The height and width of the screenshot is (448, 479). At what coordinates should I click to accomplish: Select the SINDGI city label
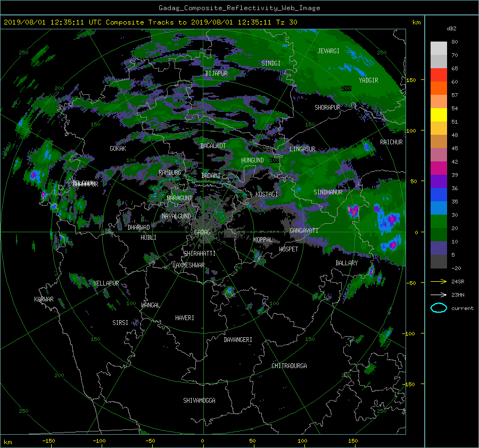tap(271, 63)
